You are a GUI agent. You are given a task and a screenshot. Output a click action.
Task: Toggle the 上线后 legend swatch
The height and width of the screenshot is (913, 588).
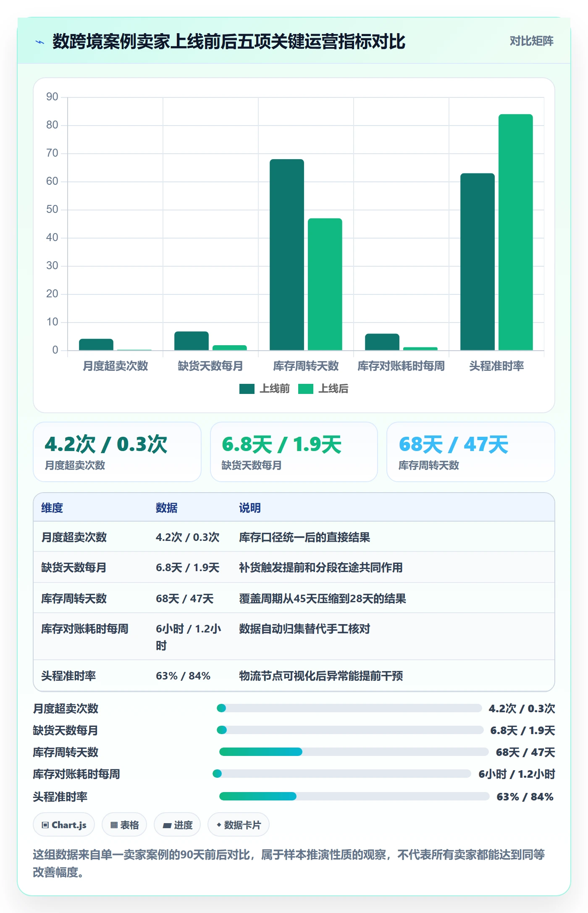click(x=306, y=389)
